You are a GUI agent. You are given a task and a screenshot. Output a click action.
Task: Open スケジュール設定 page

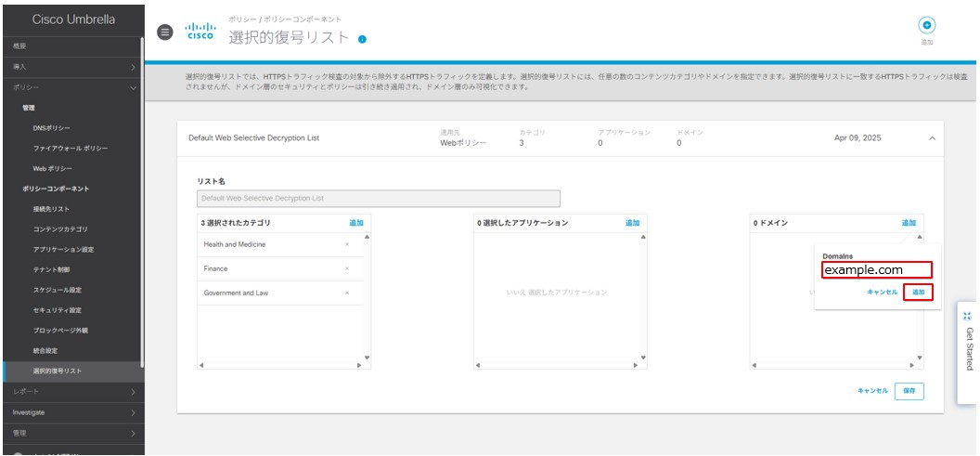pyautogui.click(x=58, y=290)
